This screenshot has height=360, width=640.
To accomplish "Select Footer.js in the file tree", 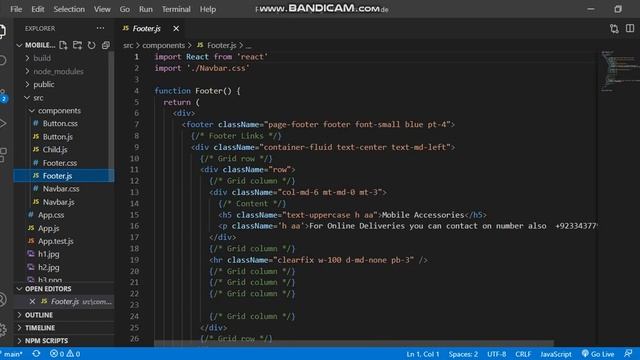I will coord(63,176).
